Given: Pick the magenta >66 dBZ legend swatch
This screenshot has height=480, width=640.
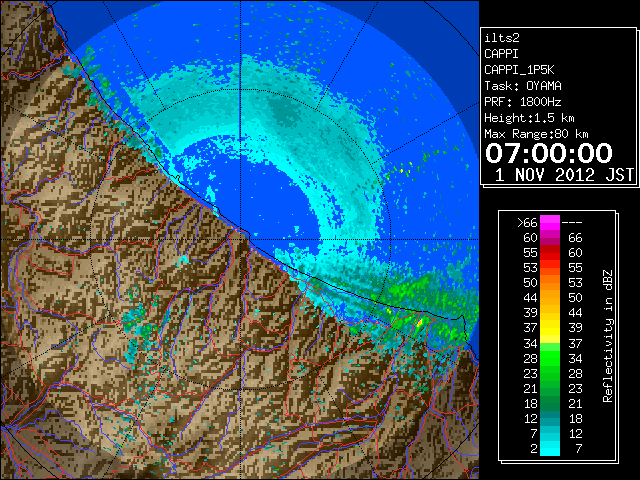Looking at the screenshot, I should [550, 223].
